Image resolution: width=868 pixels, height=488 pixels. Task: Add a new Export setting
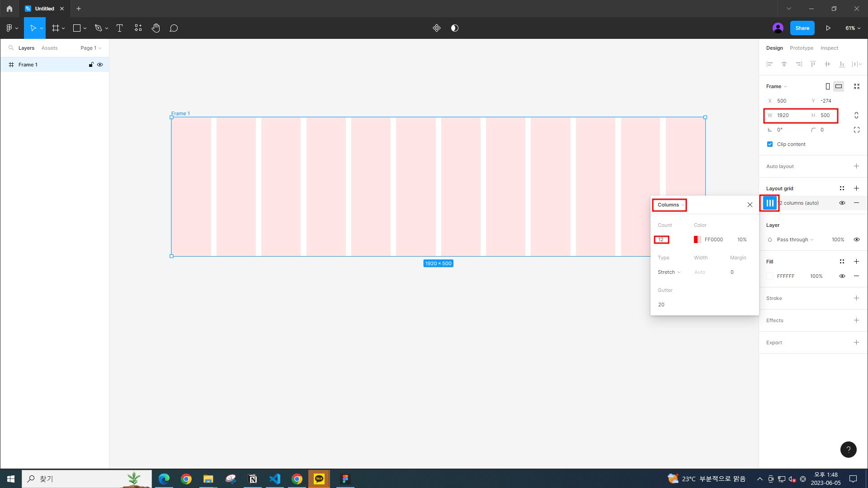point(856,343)
